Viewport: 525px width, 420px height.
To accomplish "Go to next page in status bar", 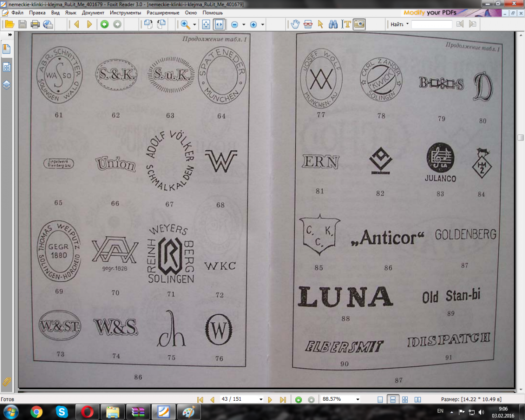I will tap(270, 399).
